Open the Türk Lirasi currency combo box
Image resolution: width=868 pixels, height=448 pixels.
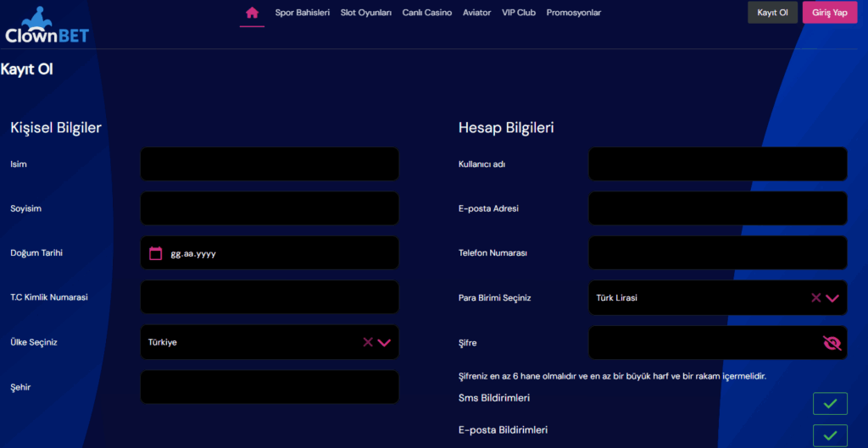[x=717, y=297]
